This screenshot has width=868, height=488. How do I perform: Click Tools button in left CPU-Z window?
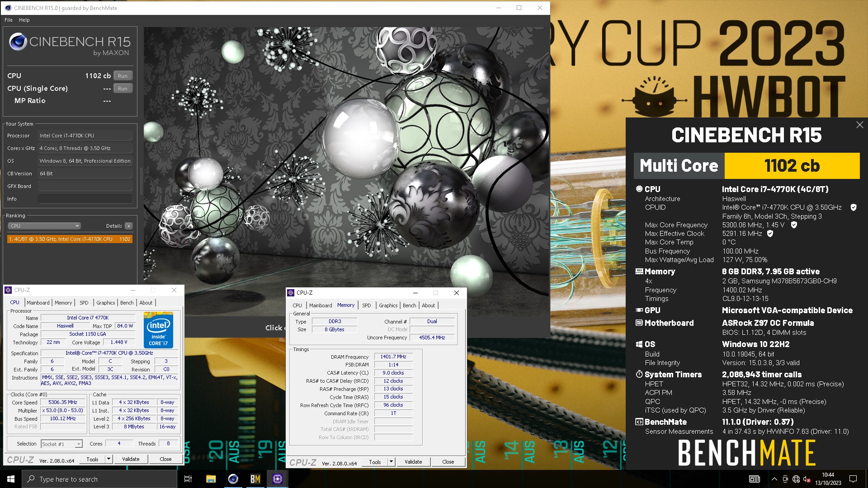pos(92,459)
